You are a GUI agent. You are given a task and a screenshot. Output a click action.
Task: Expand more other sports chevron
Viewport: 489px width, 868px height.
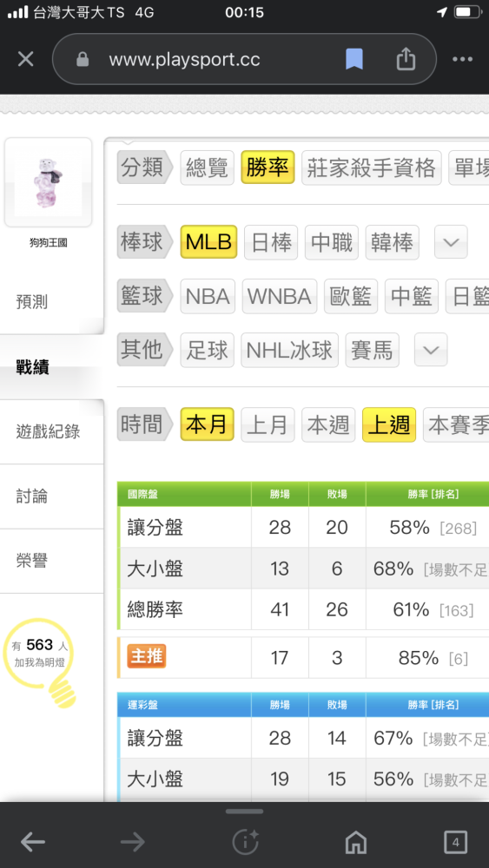point(431,350)
